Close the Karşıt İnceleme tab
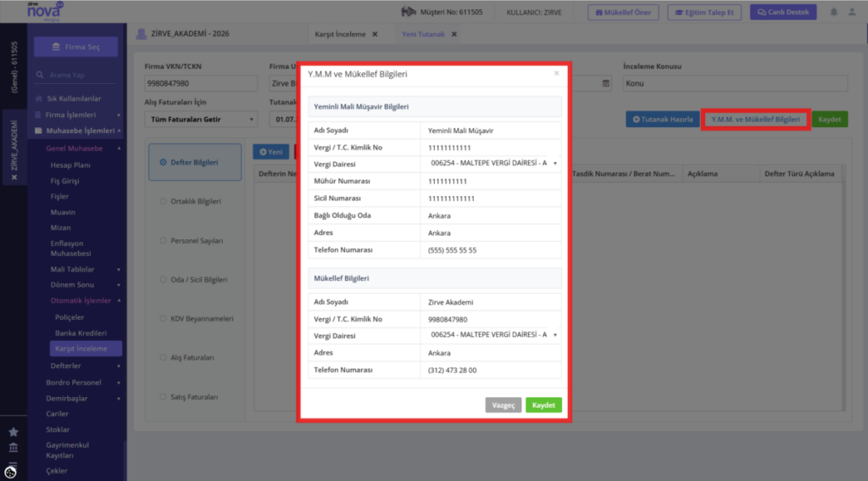The image size is (868, 481). 375,34
